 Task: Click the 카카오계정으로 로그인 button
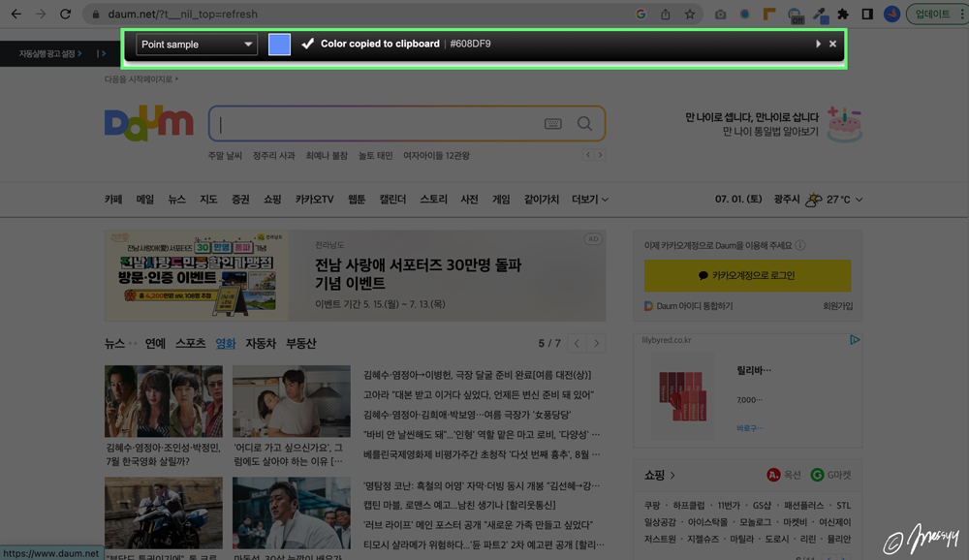pos(747,276)
